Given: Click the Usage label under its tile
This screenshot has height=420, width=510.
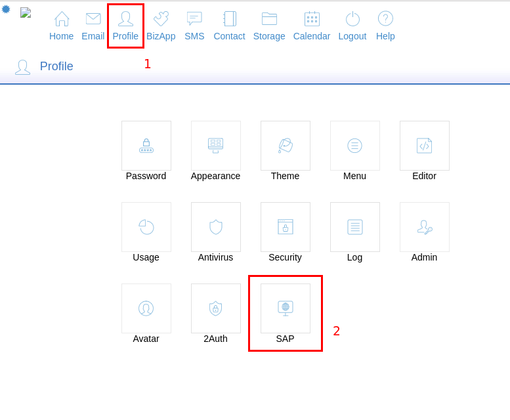Looking at the screenshot, I should pyautogui.click(x=146, y=257).
